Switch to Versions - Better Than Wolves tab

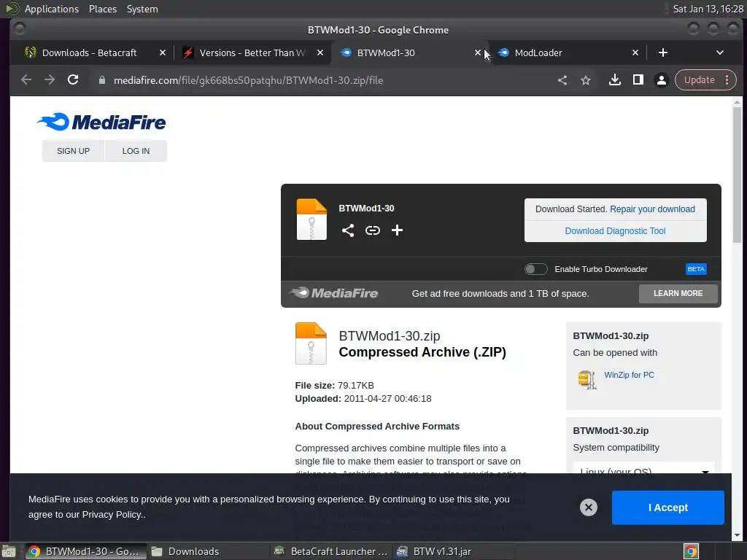coord(252,52)
